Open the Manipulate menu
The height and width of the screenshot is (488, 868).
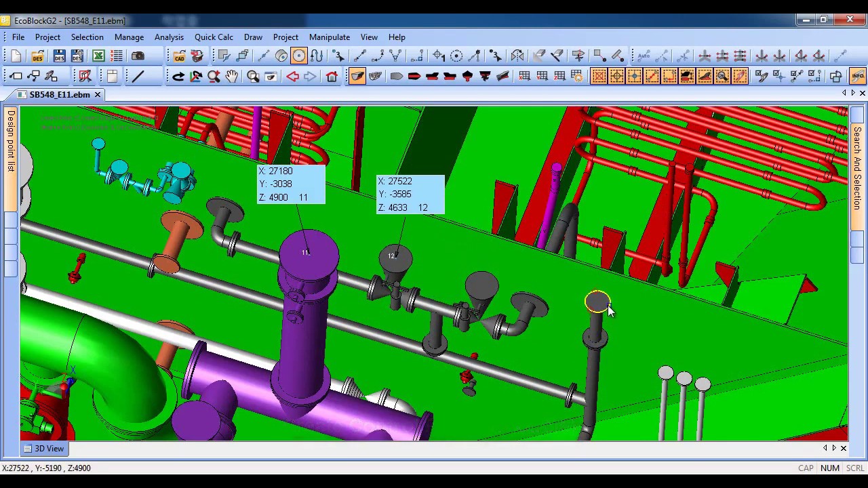tap(330, 37)
